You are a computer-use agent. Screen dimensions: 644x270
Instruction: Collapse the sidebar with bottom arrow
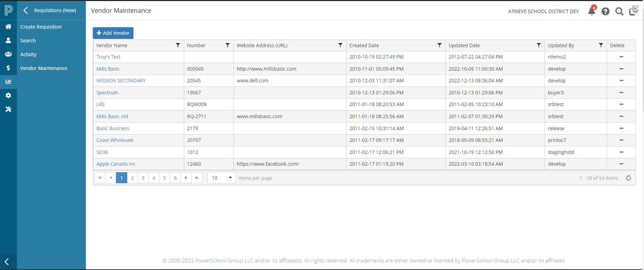click(7, 262)
